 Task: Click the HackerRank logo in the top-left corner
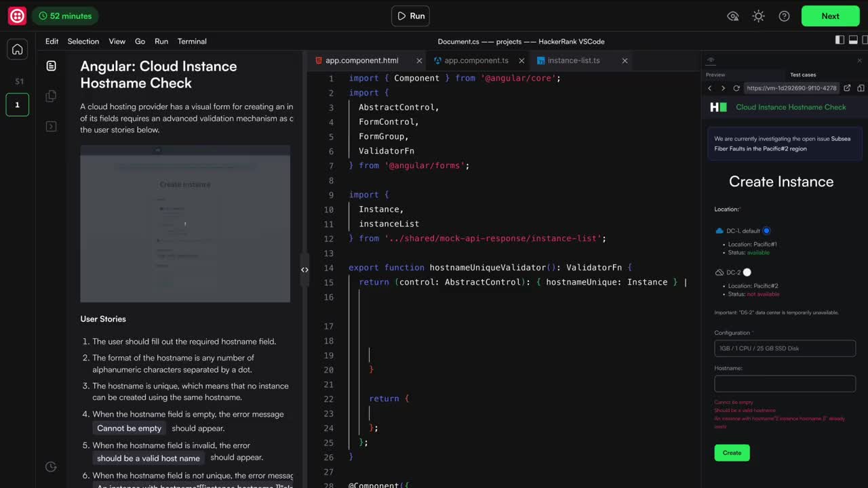[x=16, y=16]
